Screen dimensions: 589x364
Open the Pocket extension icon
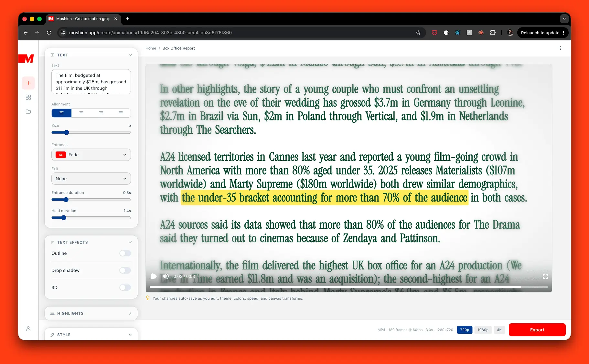click(x=434, y=33)
